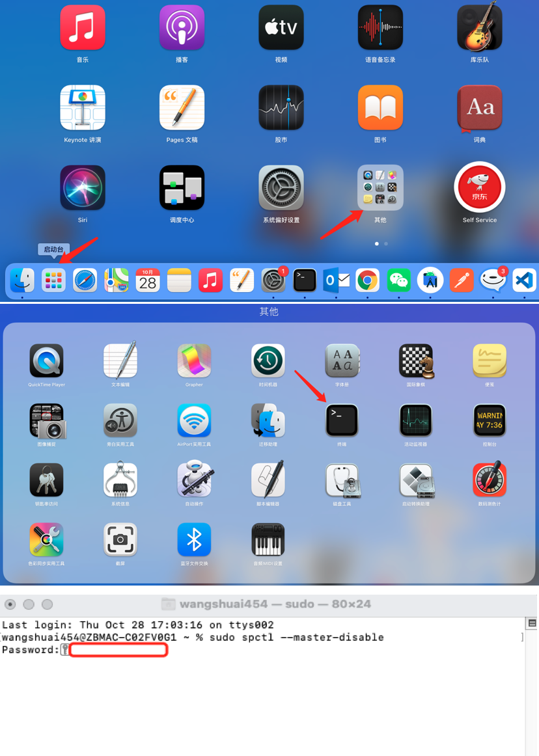Open 启动转换助理 Boot Camp Assistant
The image size is (539, 756).
pyautogui.click(x=417, y=480)
